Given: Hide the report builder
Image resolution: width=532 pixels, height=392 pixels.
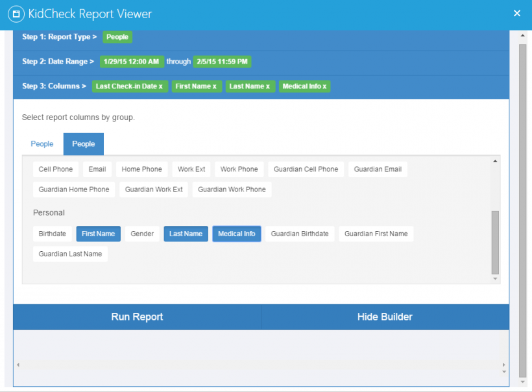Looking at the screenshot, I should (385, 317).
